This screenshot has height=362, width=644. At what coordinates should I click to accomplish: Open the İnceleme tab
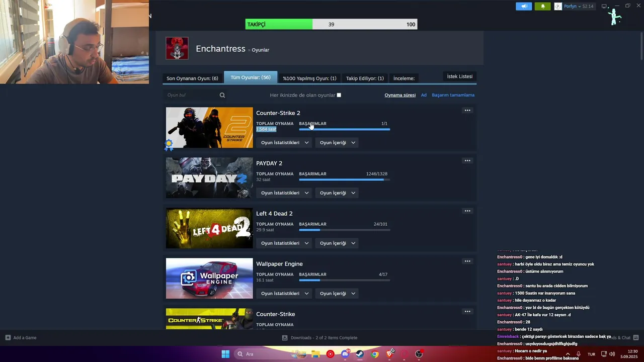tap(404, 78)
